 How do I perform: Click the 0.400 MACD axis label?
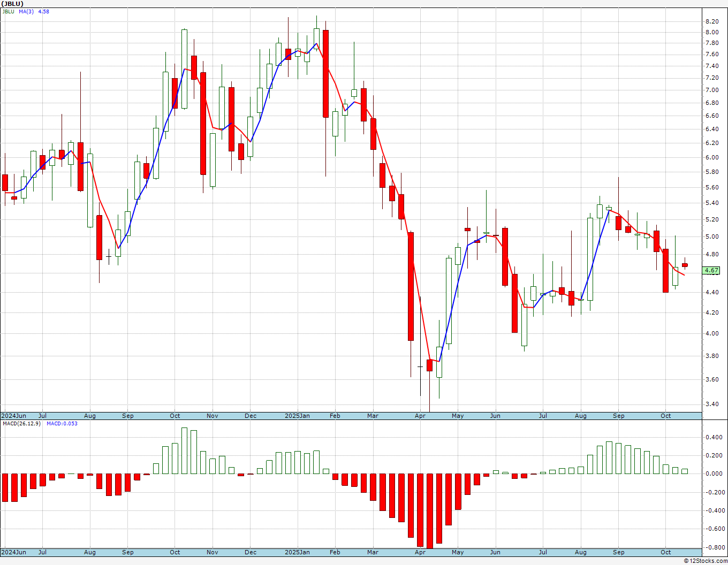coord(713,437)
